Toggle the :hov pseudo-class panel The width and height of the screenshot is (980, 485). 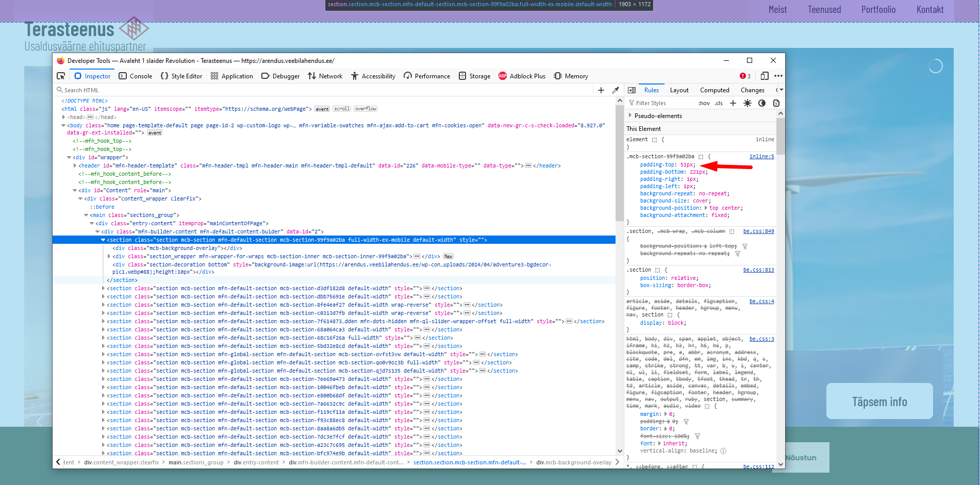tap(704, 103)
